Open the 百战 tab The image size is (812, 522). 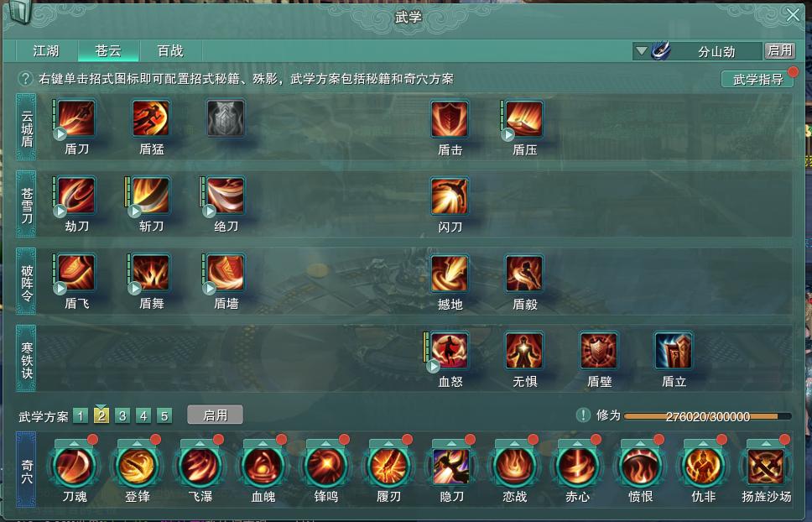pos(170,50)
